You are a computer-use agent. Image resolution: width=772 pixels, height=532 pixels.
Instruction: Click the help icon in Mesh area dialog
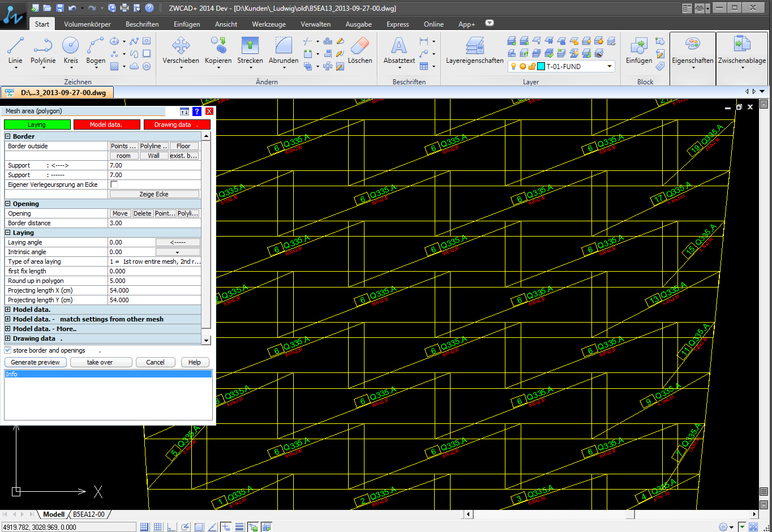pyautogui.click(x=197, y=111)
